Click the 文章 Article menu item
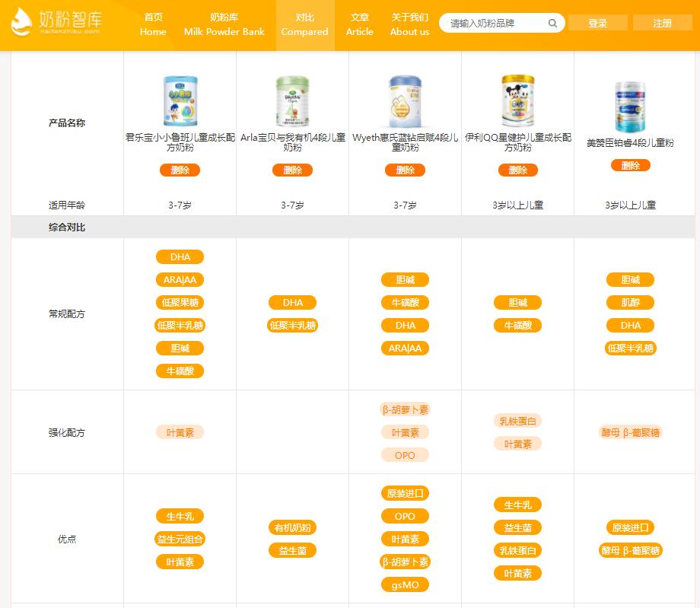700x608 pixels. [x=359, y=25]
